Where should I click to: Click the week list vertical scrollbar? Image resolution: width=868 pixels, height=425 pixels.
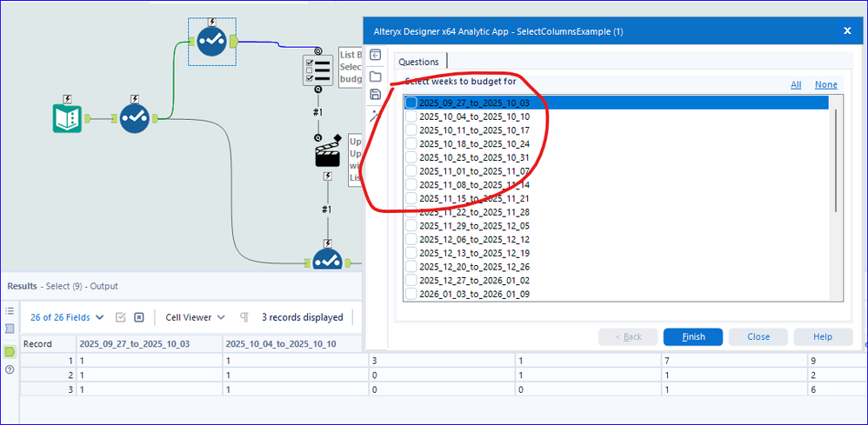837,161
